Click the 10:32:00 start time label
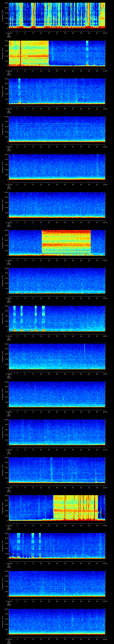This screenshot has height=644, width=114. coord(9,147)
